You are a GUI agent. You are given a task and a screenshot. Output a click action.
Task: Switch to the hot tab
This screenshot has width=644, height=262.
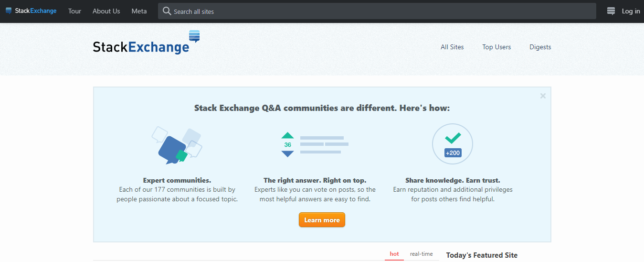(394, 254)
